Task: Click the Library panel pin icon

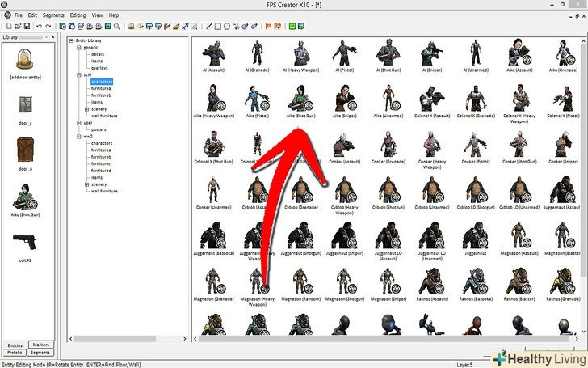Action: click(x=46, y=37)
